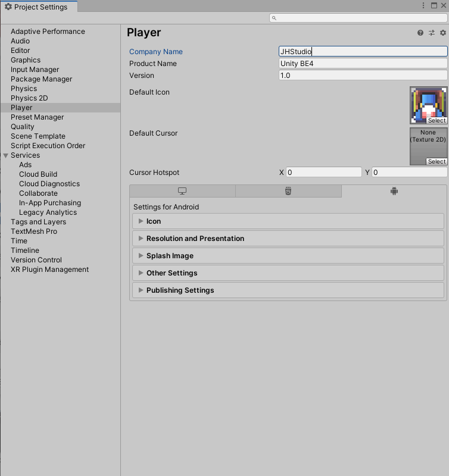
Task: Click the Cursor Hotspot X label
Action: (x=281, y=173)
